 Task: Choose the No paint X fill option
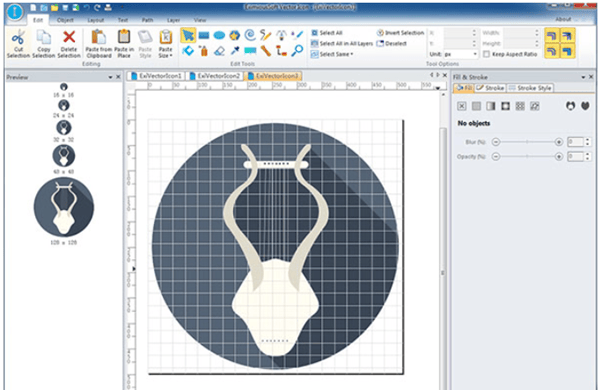tap(461, 106)
